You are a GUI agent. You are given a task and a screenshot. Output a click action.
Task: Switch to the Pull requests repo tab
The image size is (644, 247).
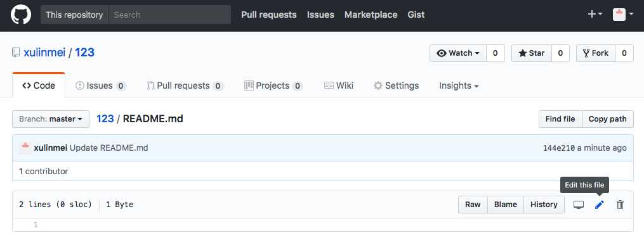(x=185, y=85)
